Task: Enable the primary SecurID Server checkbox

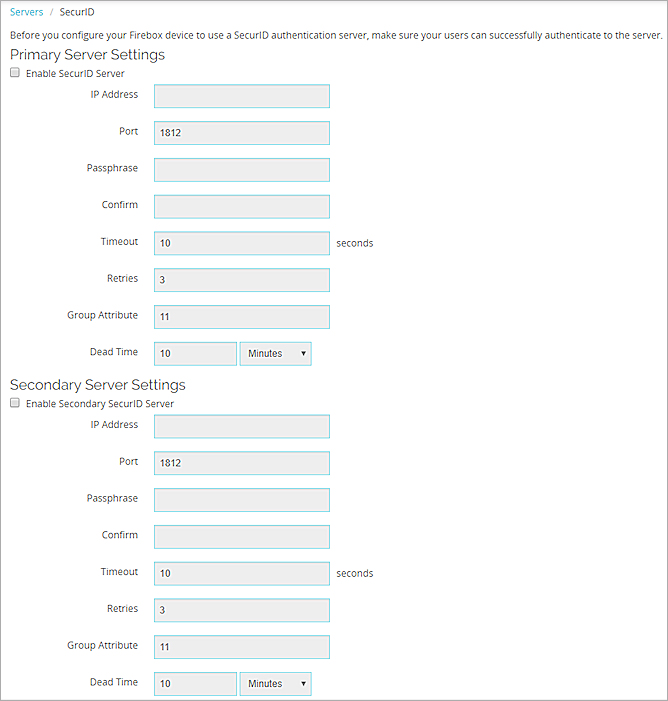Action: pos(15,74)
